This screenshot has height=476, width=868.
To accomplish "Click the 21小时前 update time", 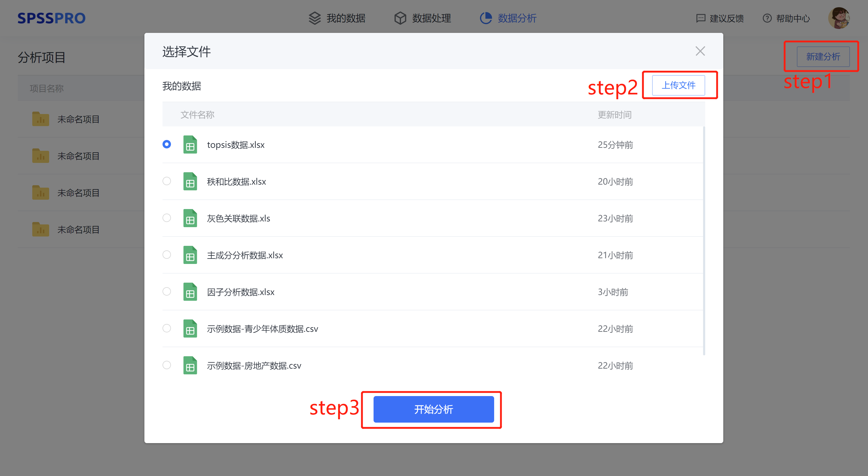I will coord(615,255).
